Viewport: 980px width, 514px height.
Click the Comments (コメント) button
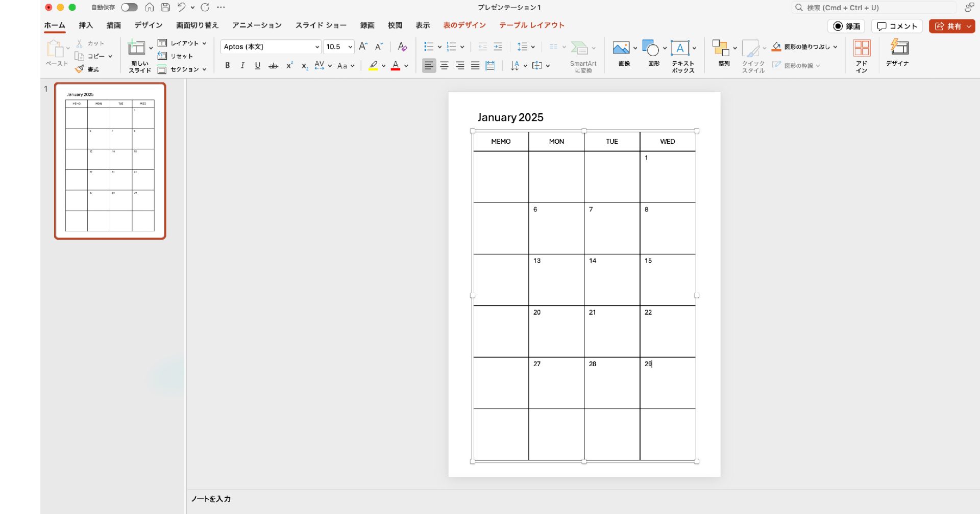click(897, 26)
